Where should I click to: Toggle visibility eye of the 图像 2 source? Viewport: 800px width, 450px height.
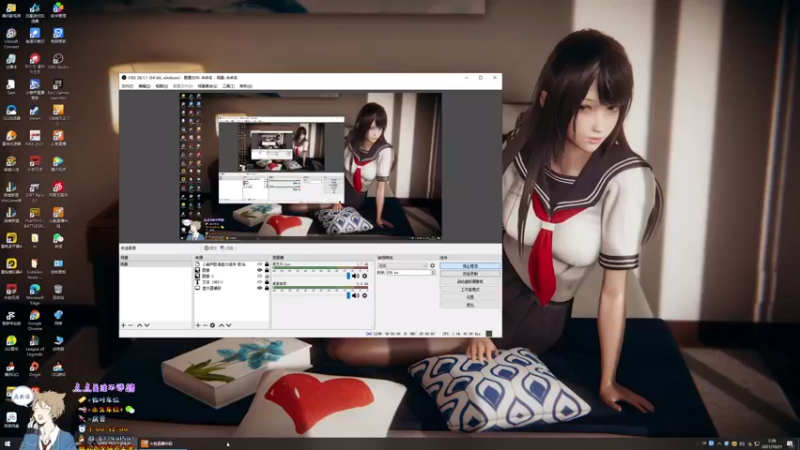259,276
